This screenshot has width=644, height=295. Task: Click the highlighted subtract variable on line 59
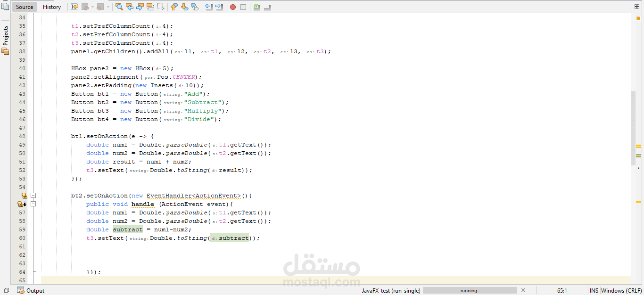pyautogui.click(x=127, y=229)
